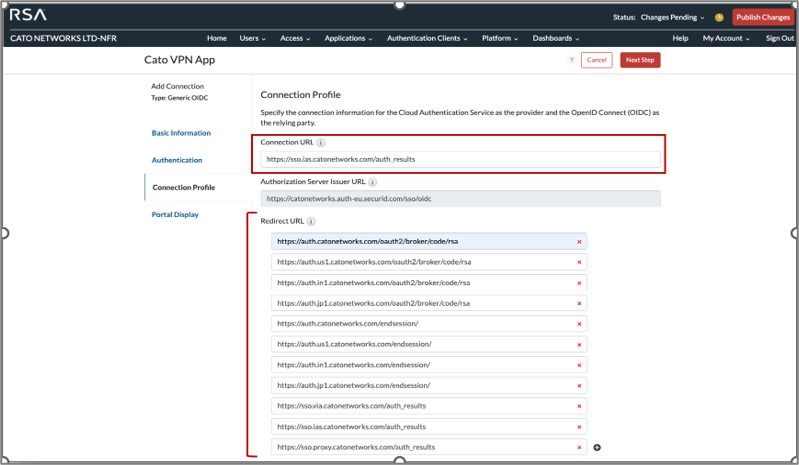The image size is (799, 465).
Task: Open the Users menu dropdown
Action: (x=253, y=38)
